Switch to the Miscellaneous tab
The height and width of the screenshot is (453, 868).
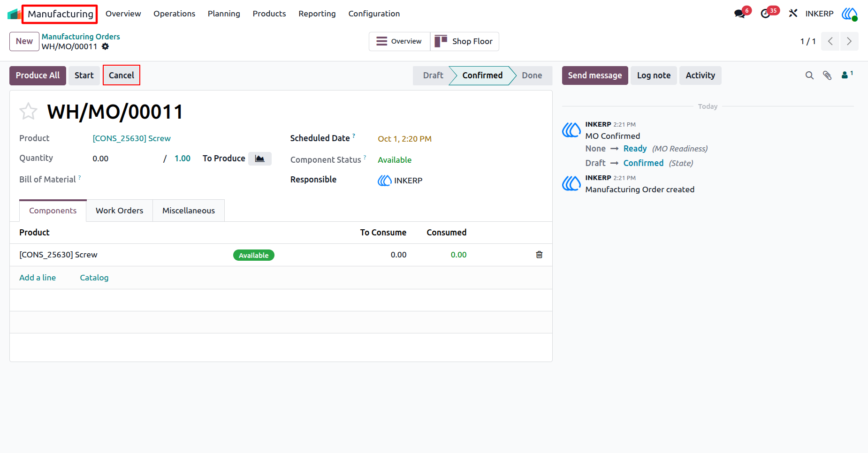click(x=189, y=211)
